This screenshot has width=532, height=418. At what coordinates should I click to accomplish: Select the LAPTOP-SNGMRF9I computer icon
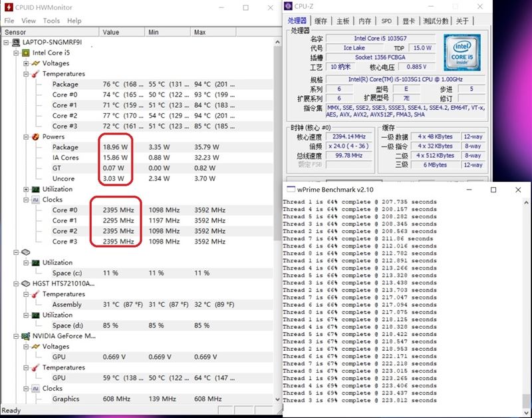coord(16,43)
